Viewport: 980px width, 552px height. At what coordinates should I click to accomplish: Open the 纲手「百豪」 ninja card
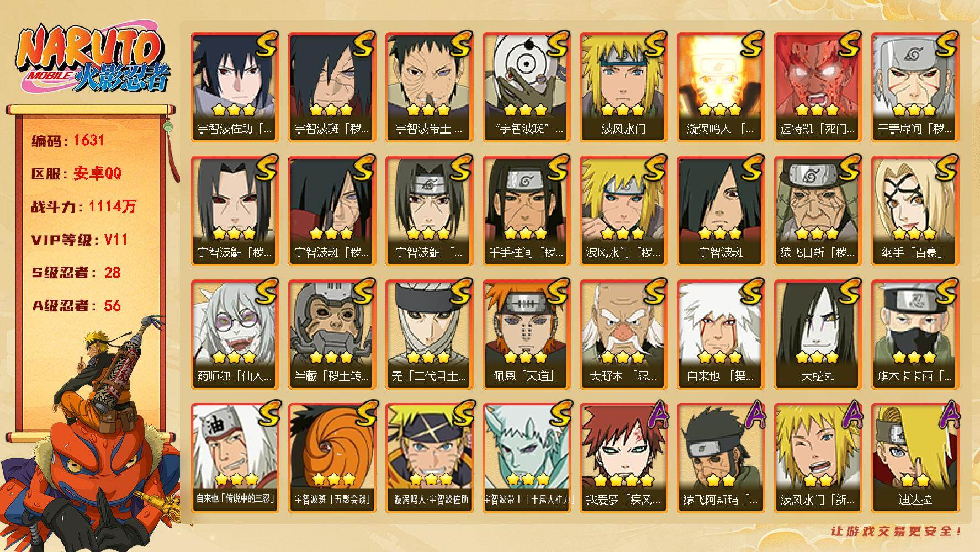tap(915, 211)
